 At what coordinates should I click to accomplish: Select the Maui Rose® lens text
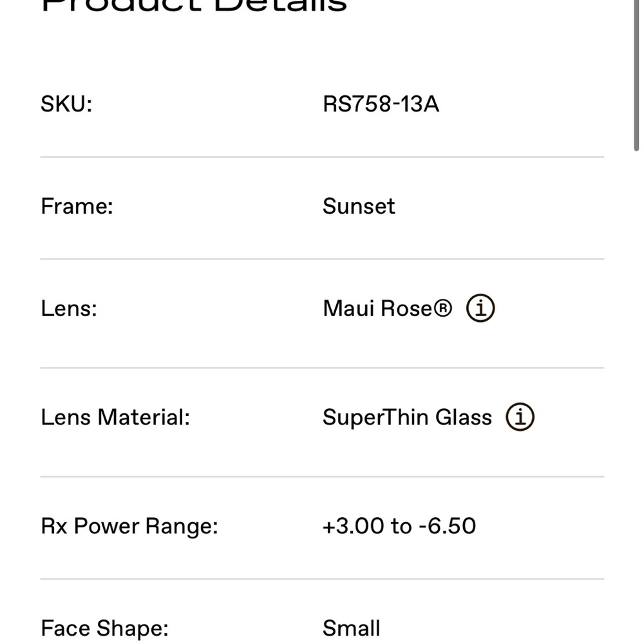[x=387, y=308]
